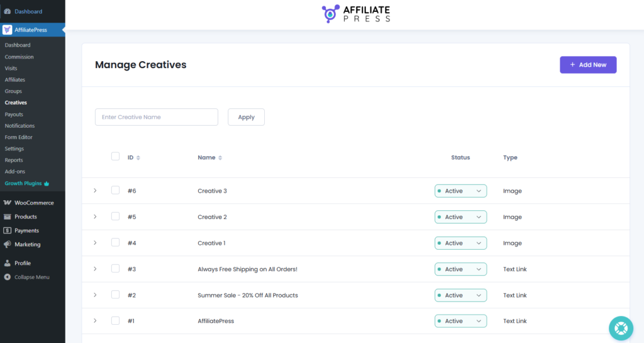Open the Groups menu item
The image size is (644, 343).
(13, 91)
